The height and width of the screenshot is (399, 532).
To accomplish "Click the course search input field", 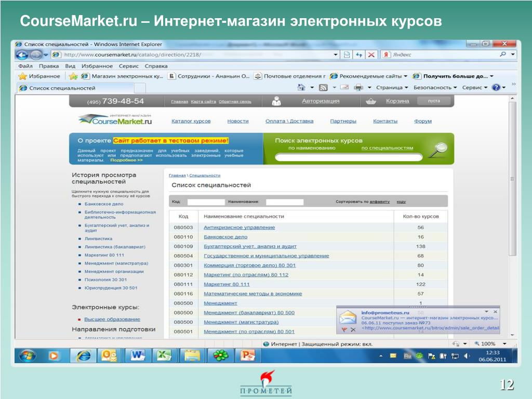I will point(349,157).
